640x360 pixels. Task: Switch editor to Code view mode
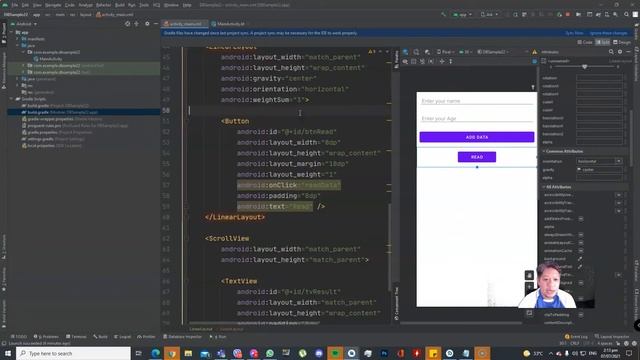pyautogui.click(x=585, y=42)
